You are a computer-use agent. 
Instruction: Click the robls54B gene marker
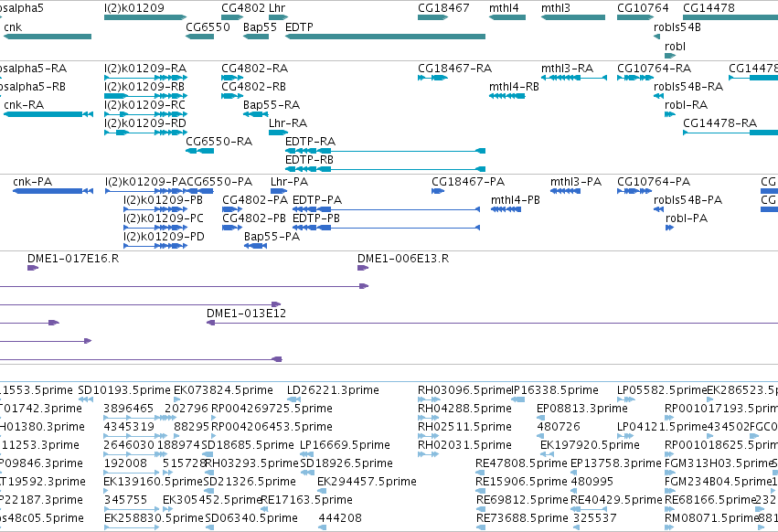click(657, 37)
